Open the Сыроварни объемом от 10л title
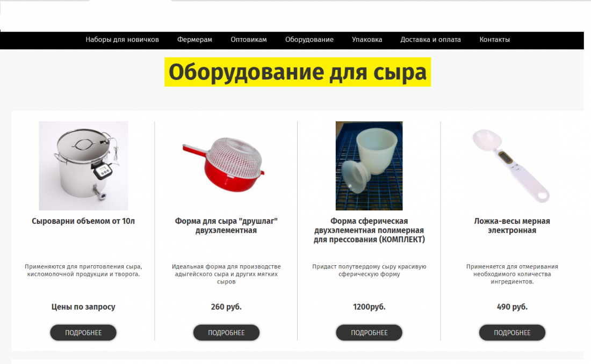The width and height of the screenshot is (591, 364). pyautogui.click(x=83, y=221)
